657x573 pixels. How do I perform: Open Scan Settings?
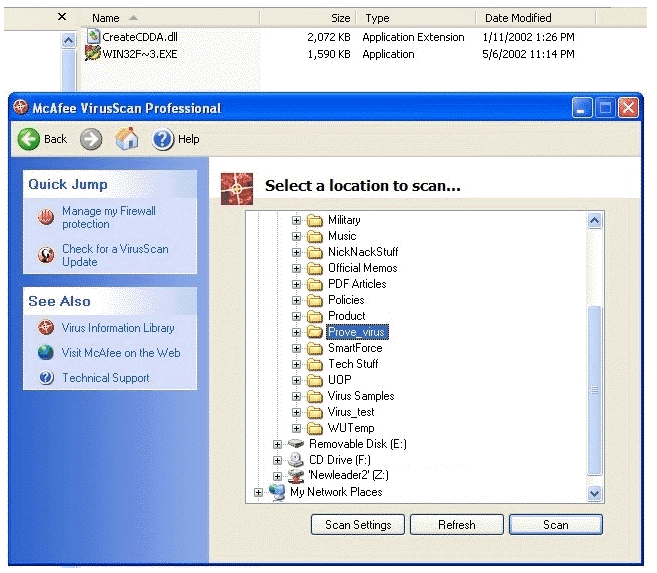pos(358,525)
